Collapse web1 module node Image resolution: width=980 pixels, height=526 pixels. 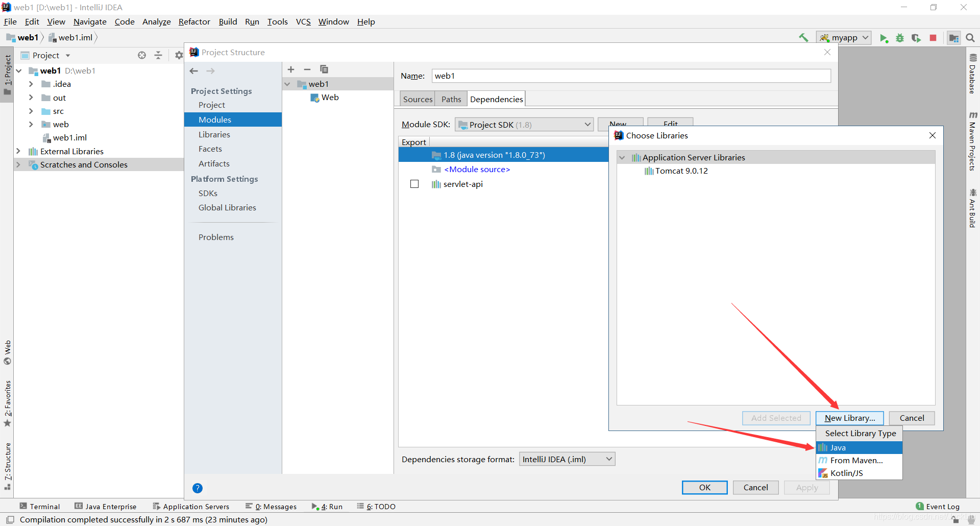pos(287,84)
